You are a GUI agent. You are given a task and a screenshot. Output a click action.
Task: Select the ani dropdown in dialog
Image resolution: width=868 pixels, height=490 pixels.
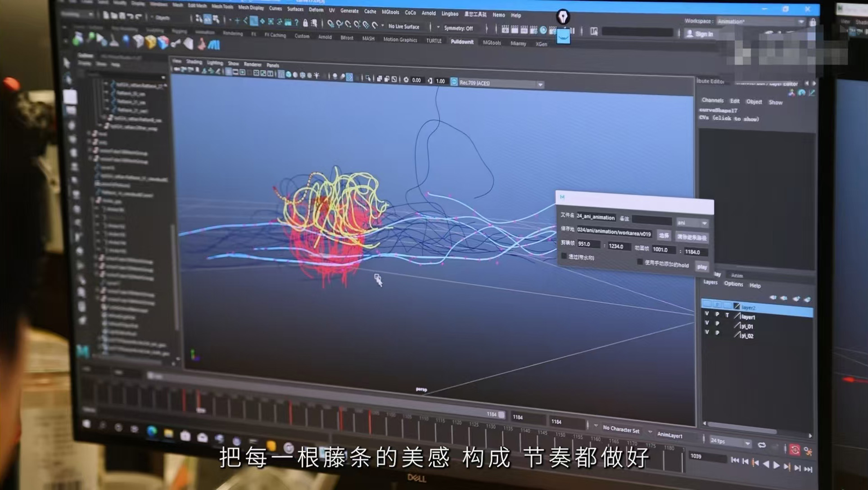(x=692, y=222)
